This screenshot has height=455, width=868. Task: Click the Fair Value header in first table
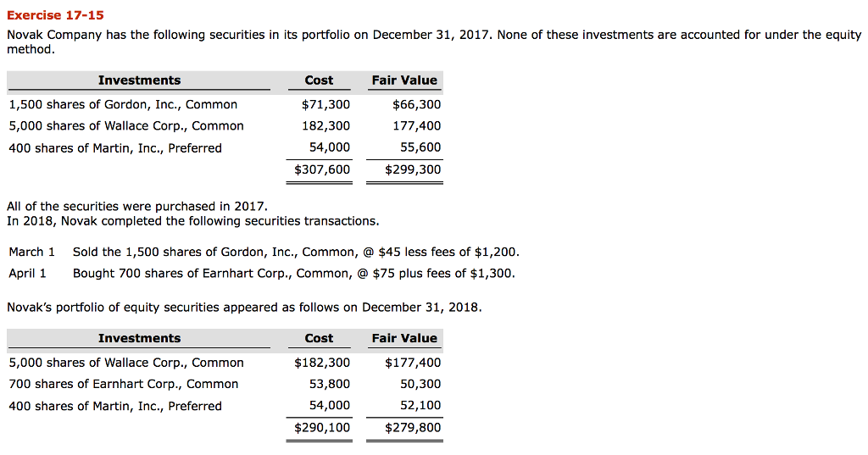(x=404, y=80)
